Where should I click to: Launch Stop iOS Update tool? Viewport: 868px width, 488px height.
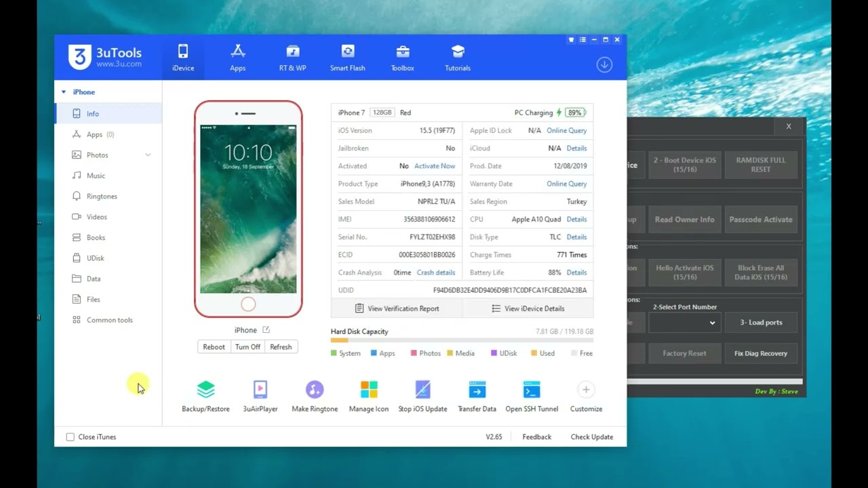click(422, 396)
